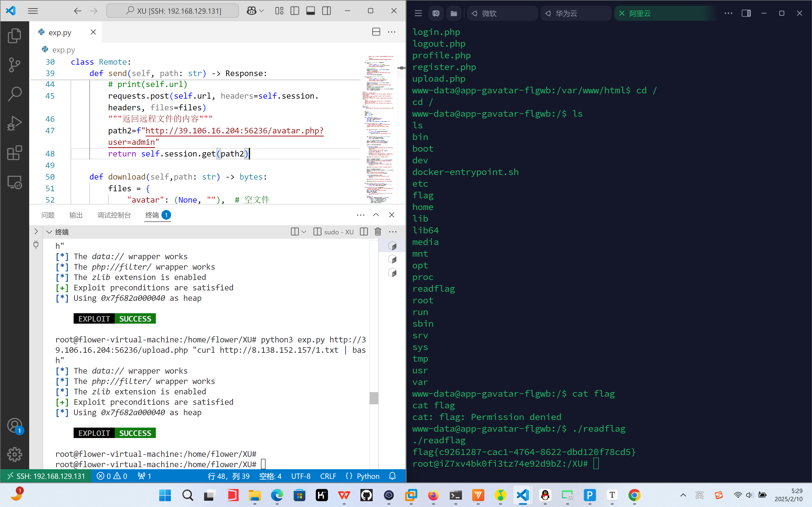Click exp.py in the breadcrumb
The height and width of the screenshot is (507, 812).
63,50
